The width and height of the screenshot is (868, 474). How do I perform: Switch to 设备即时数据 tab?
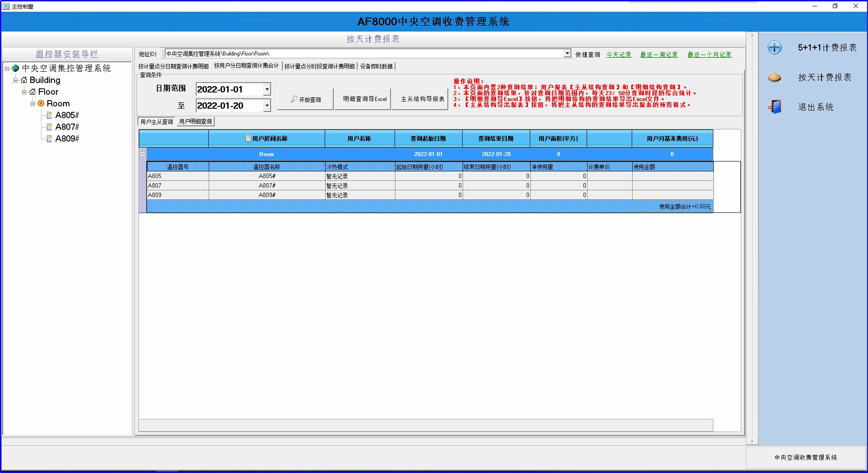pyautogui.click(x=377, y=66)
